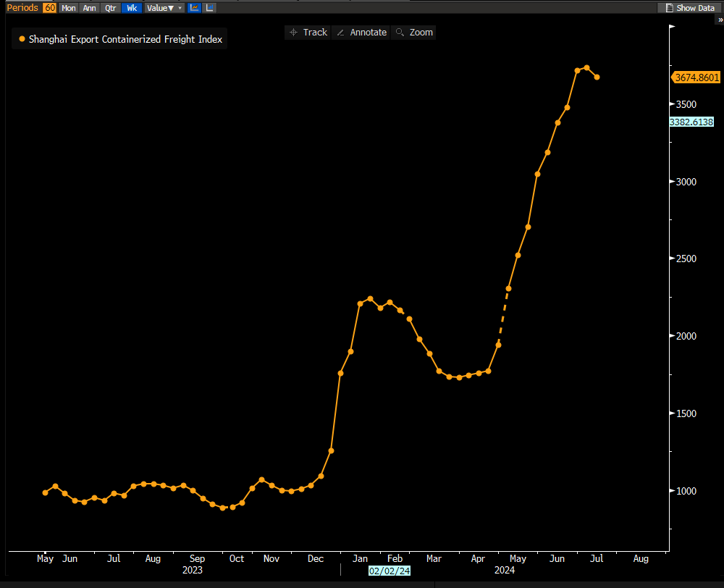This screenshot has width=724, height=588.
Task: Switch to the bar chart icon
Action: pos(210,8)
